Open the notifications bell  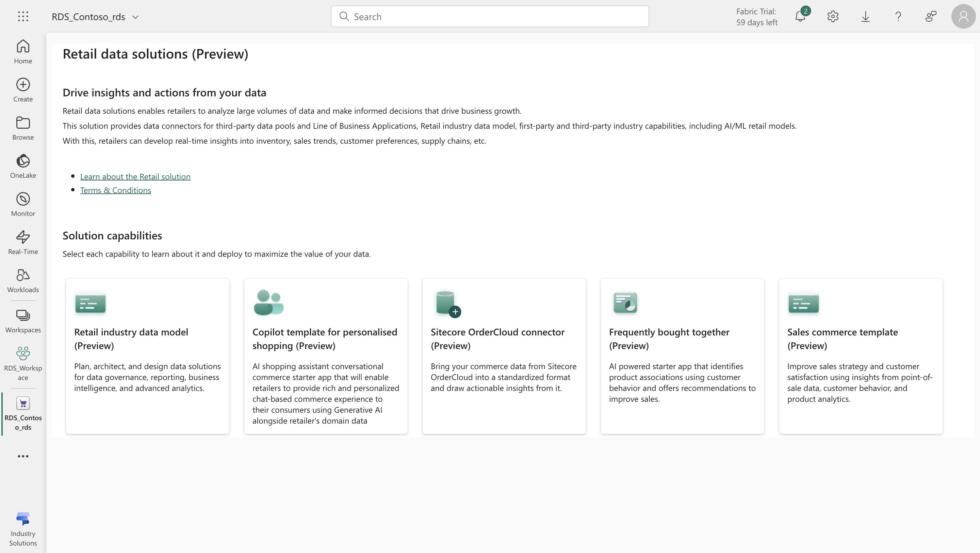pos(800,16)
